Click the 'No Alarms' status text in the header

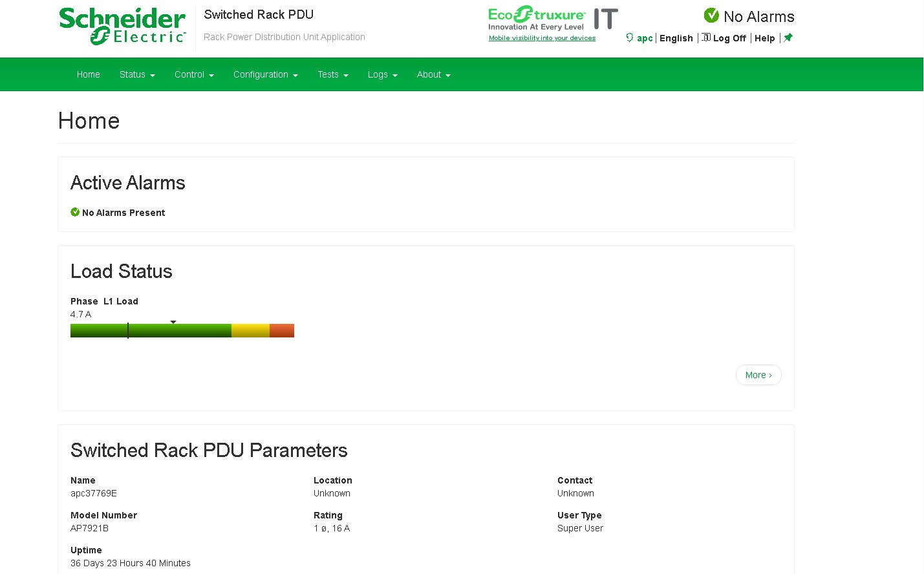759,17
